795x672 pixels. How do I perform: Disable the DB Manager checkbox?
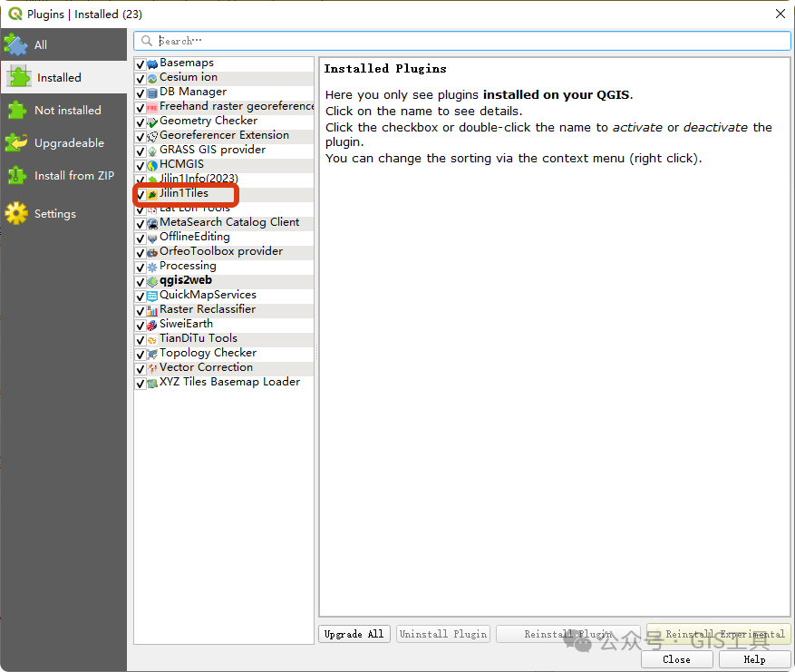tap(141, 93)
